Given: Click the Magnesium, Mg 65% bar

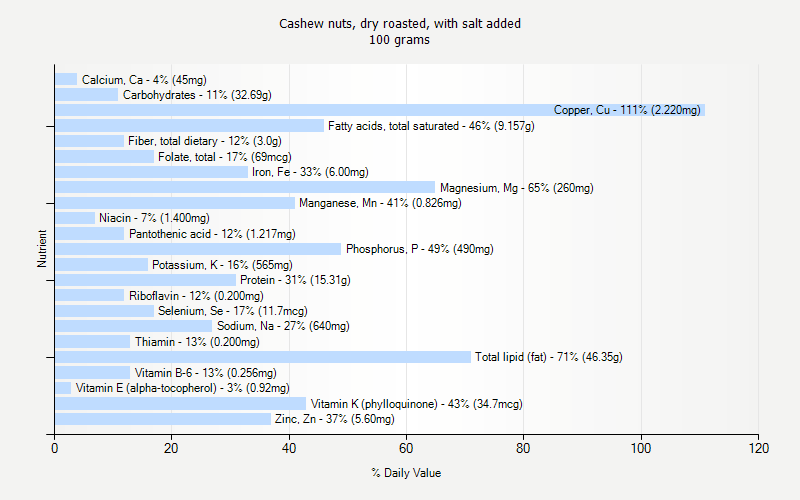Looking at the screenshot, I should pos(245,187).
